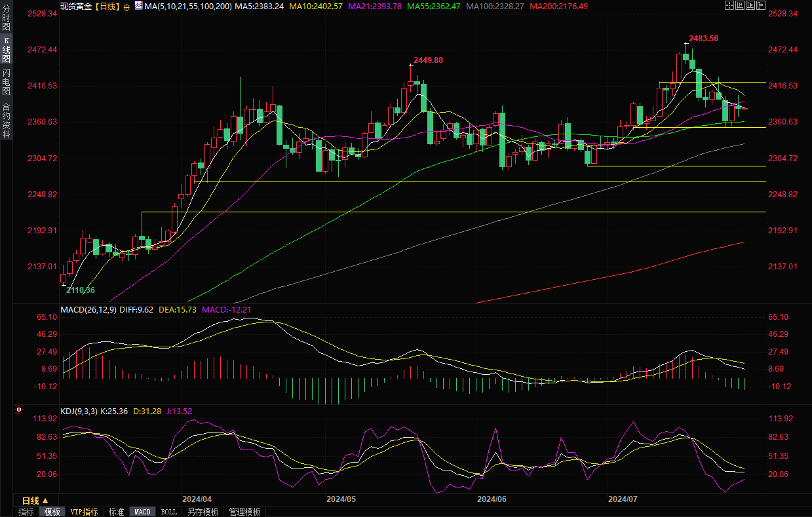
Task: Click the MA indicator chart icon
Action: coord(138,6)
